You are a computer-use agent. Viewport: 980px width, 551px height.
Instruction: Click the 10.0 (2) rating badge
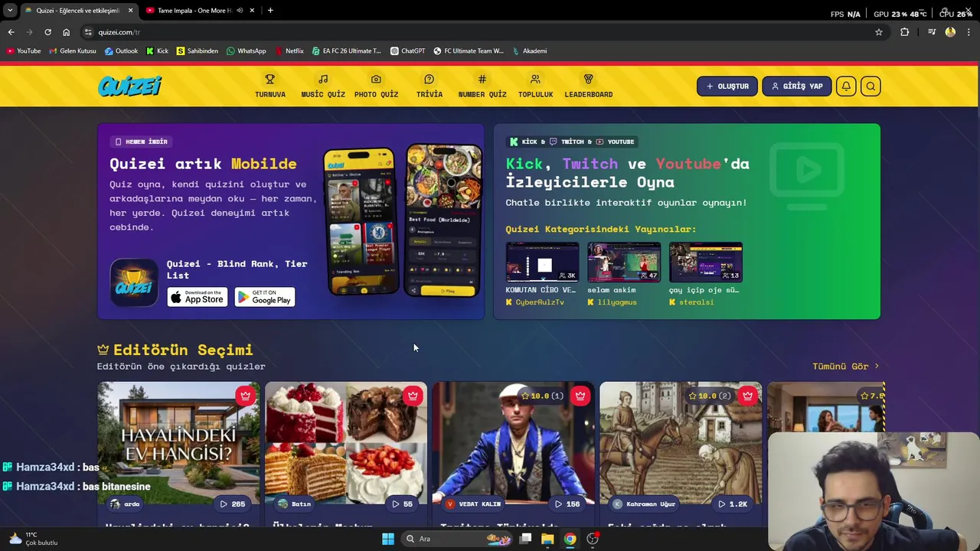(x=710, y=396)
